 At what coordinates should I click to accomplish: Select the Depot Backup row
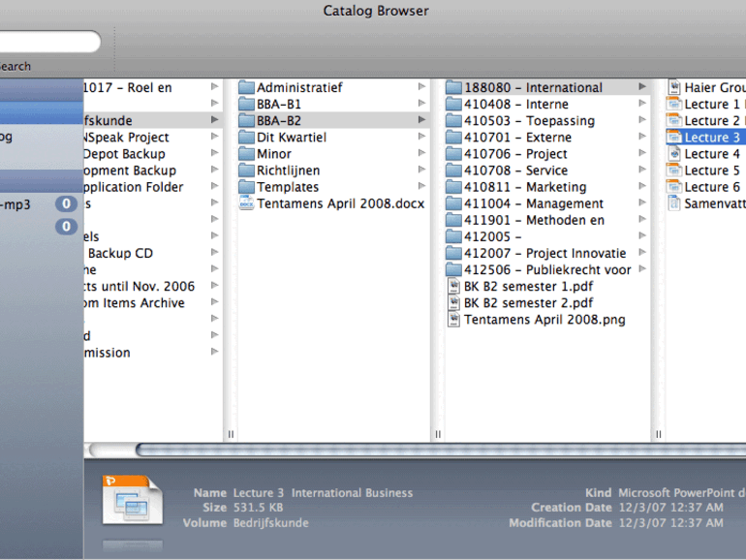pyautogui.click(x=153, y=154)
